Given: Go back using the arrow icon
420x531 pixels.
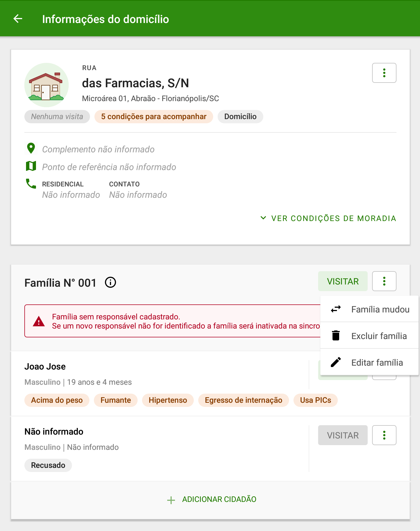Looking at the screenshot, I should click(18, 19).
